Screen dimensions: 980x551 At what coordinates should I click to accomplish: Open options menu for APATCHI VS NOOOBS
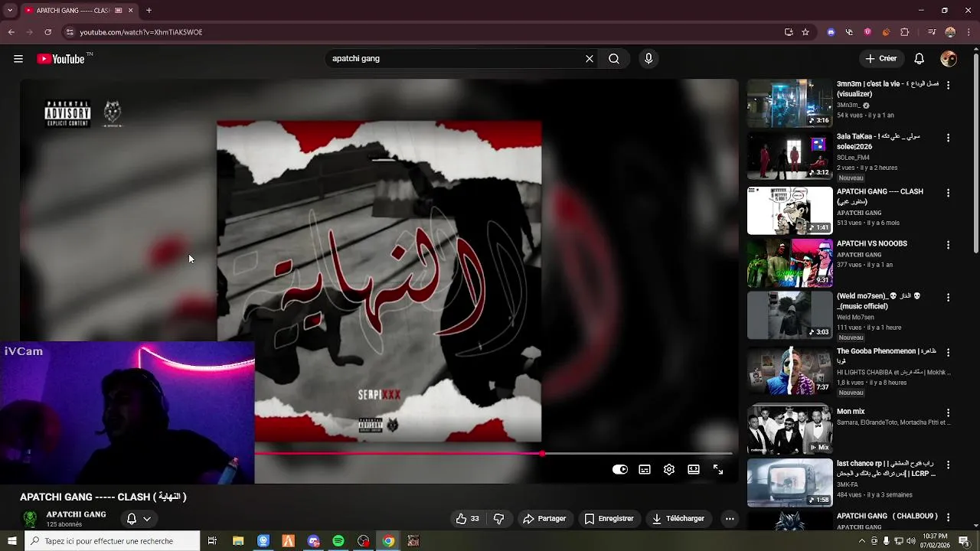click(949, 245)
